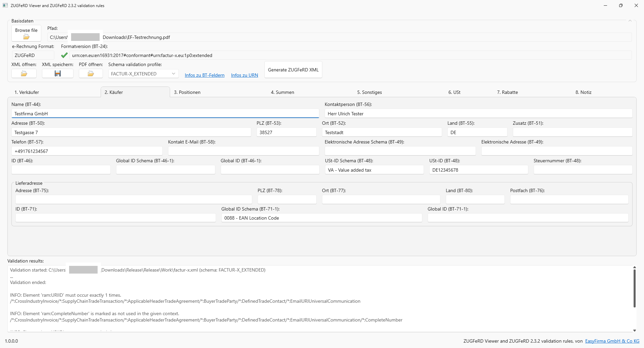Open the 3. Positionen tab

187,92
